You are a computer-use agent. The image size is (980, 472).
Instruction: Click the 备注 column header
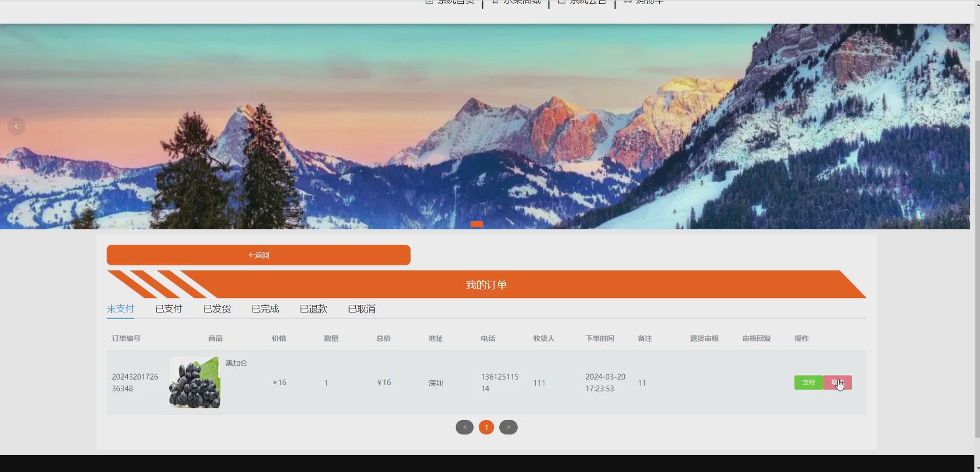click(645, 339)
